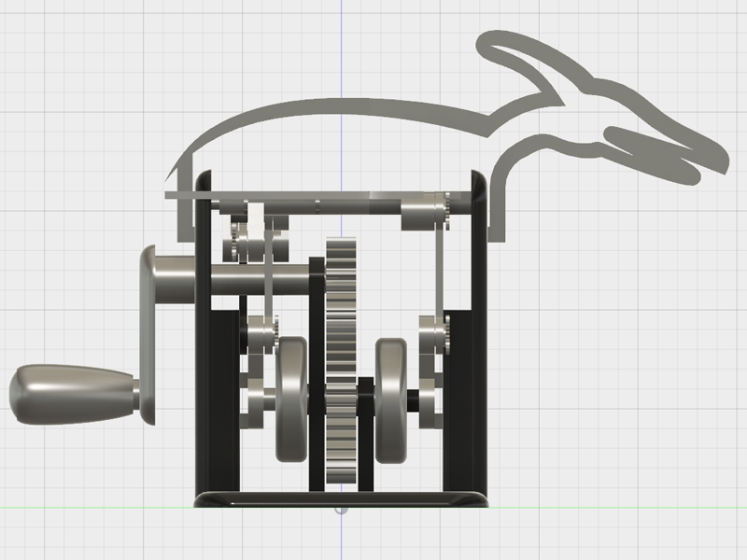This screenshot has width=747, height=560.
Task: Click the right cam disc
Action: point(391,401)
